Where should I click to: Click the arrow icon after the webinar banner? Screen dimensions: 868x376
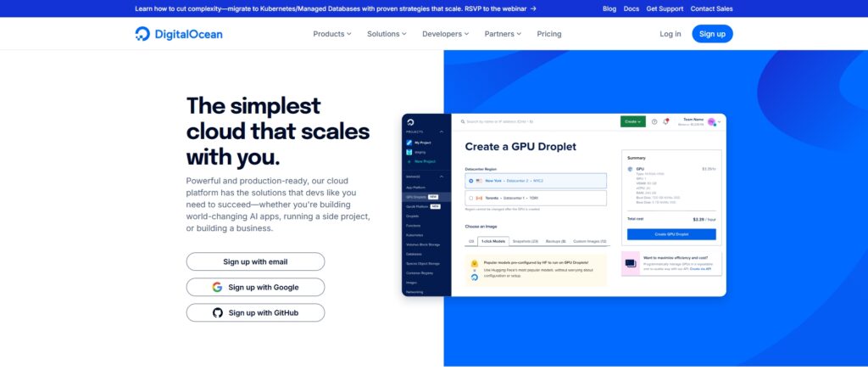tap(533, 8)
